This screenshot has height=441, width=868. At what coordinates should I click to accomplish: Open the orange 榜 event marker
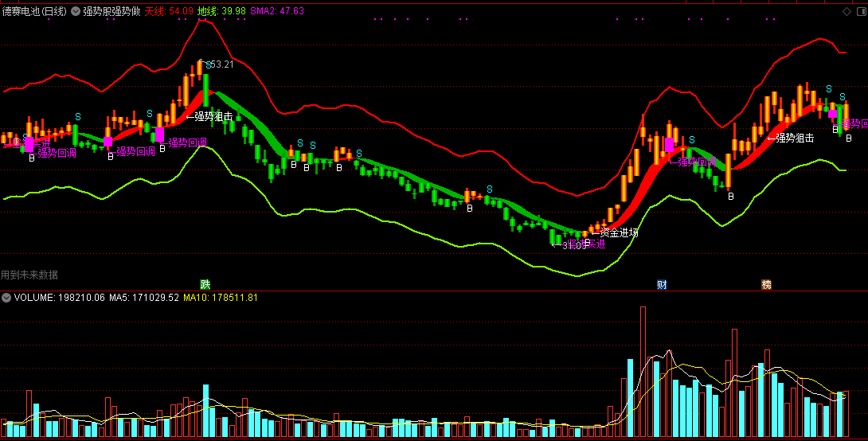766,284
